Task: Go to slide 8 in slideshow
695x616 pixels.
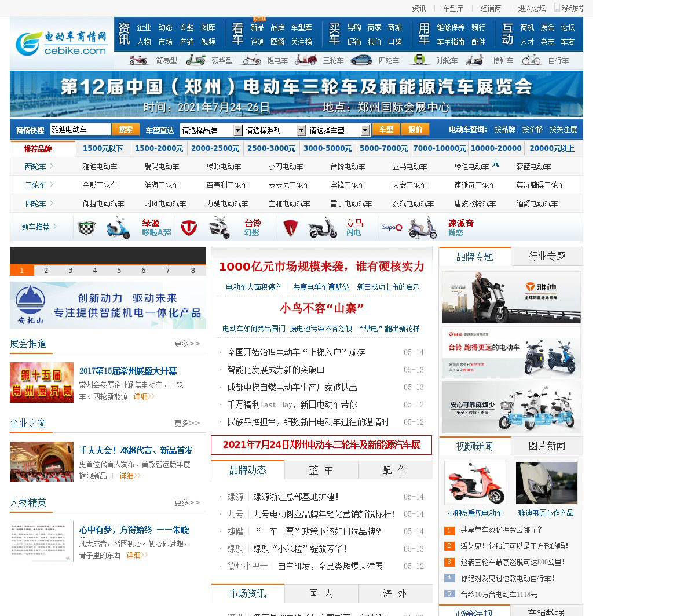Action: (193, 270)
